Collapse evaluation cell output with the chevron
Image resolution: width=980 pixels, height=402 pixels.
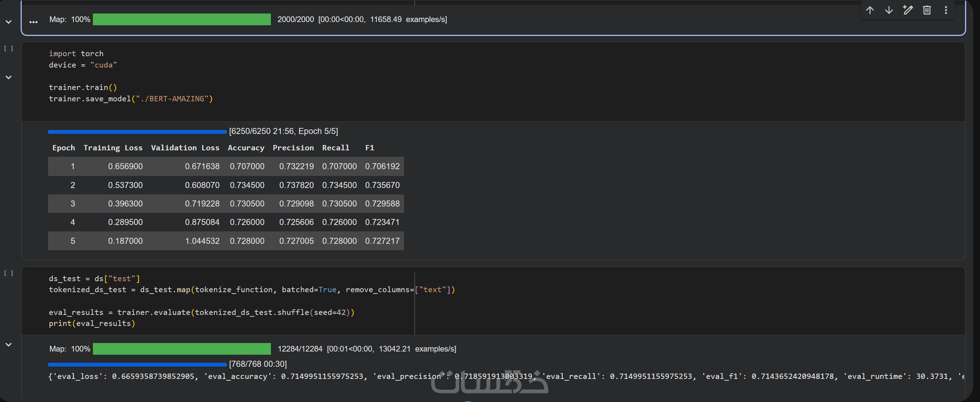tap(9, 345)
